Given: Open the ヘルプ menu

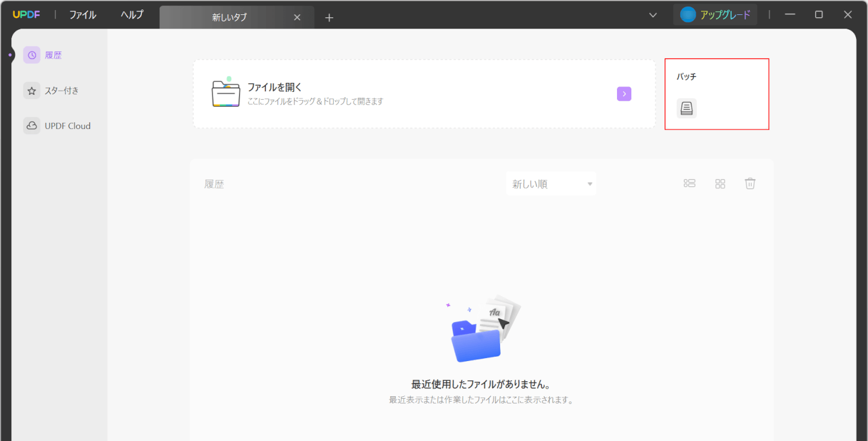Looking at the screenshot, I should [132, 15].
